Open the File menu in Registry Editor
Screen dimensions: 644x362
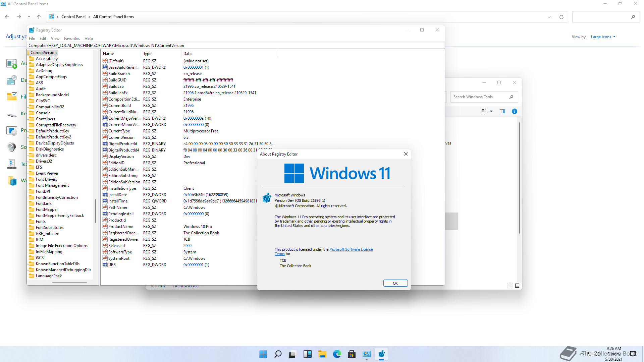click(32, 39)
